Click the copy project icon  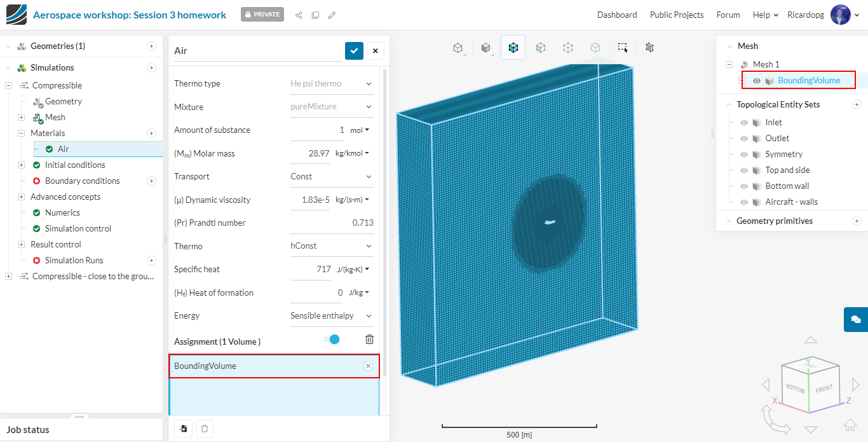click(315, 15)
